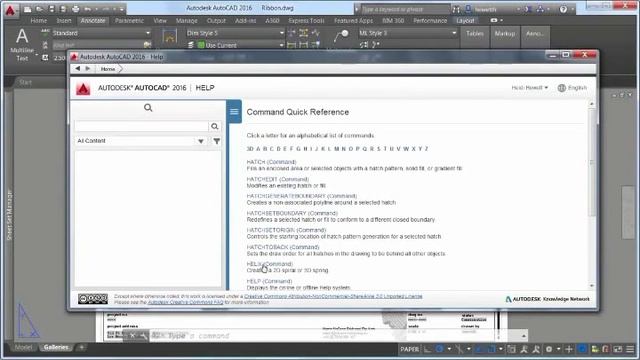Click the annotation scale plus icon in status bar
Image resolution: width=640 pixels, height=360 pixels.
569,349
